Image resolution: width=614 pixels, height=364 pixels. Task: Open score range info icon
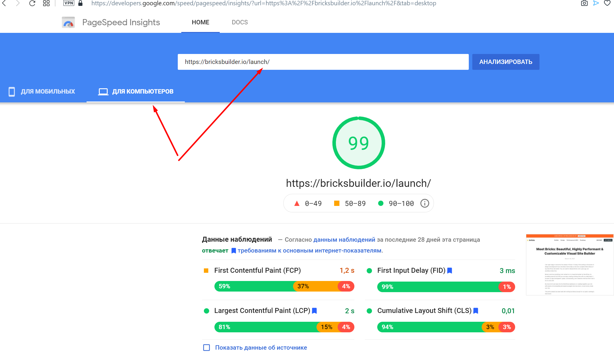424,203
